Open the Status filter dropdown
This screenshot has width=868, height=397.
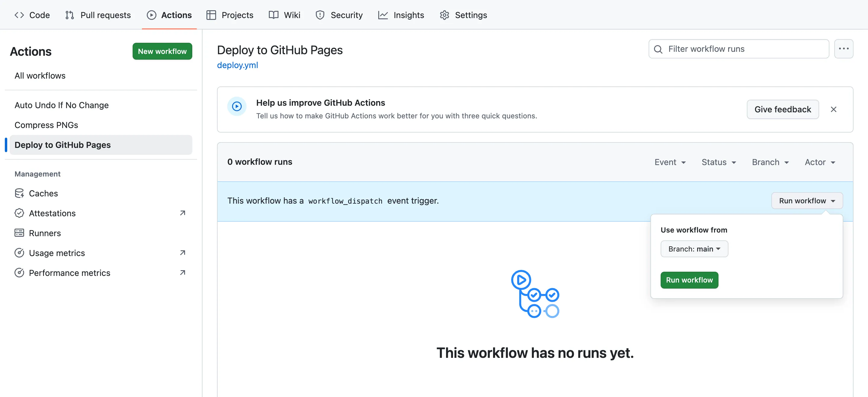pyautogui.click(x=719, y=162)
